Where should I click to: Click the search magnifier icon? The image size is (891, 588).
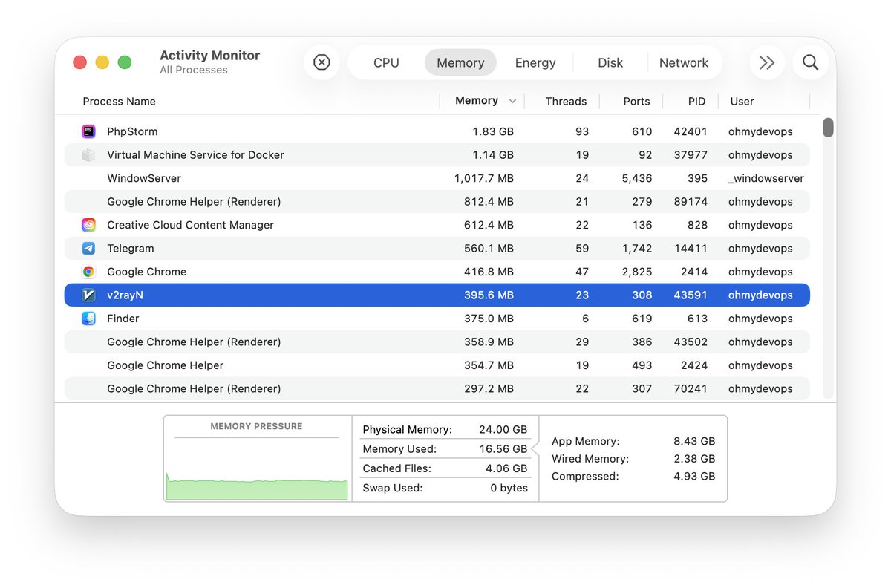(810, 62)
